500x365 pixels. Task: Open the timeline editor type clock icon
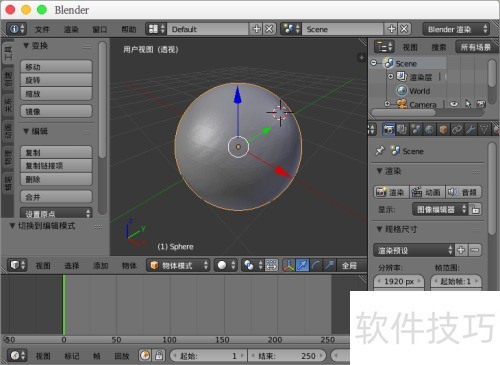17,356
